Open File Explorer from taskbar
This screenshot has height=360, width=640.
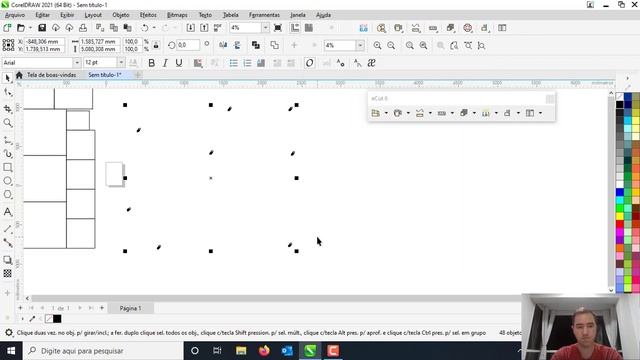[241, 351]
